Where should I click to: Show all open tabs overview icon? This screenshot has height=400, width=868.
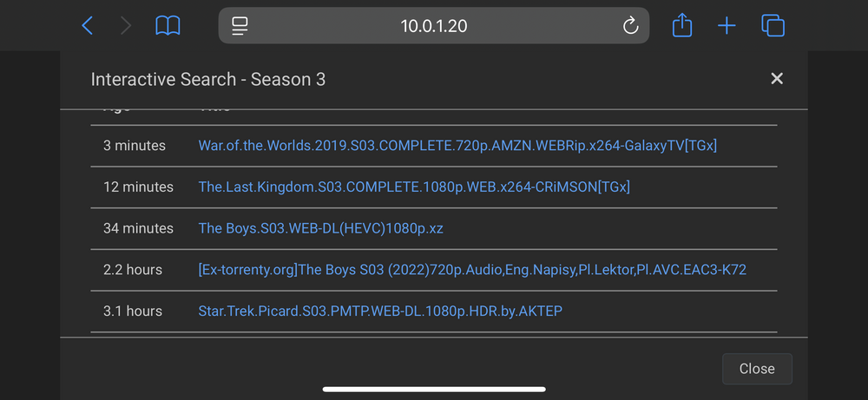pos(773,25)
